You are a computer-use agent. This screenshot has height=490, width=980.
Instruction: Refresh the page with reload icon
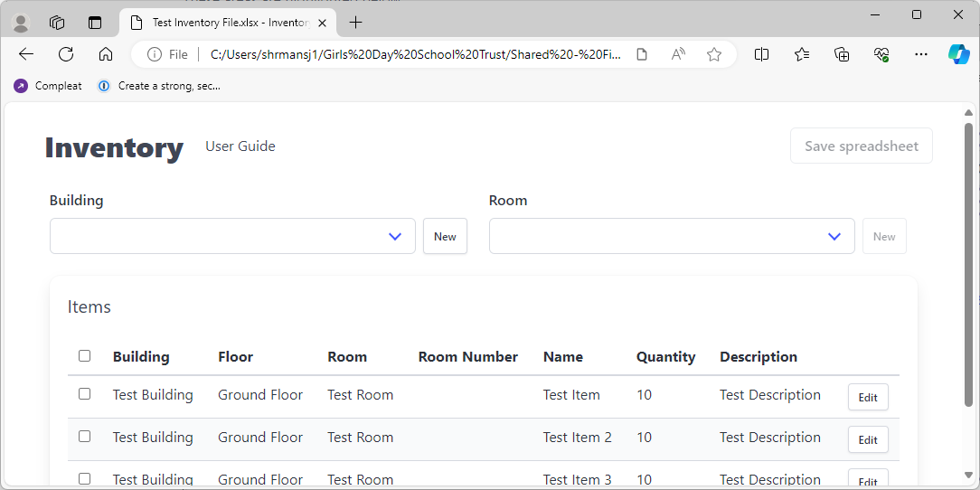coord(66,54)
